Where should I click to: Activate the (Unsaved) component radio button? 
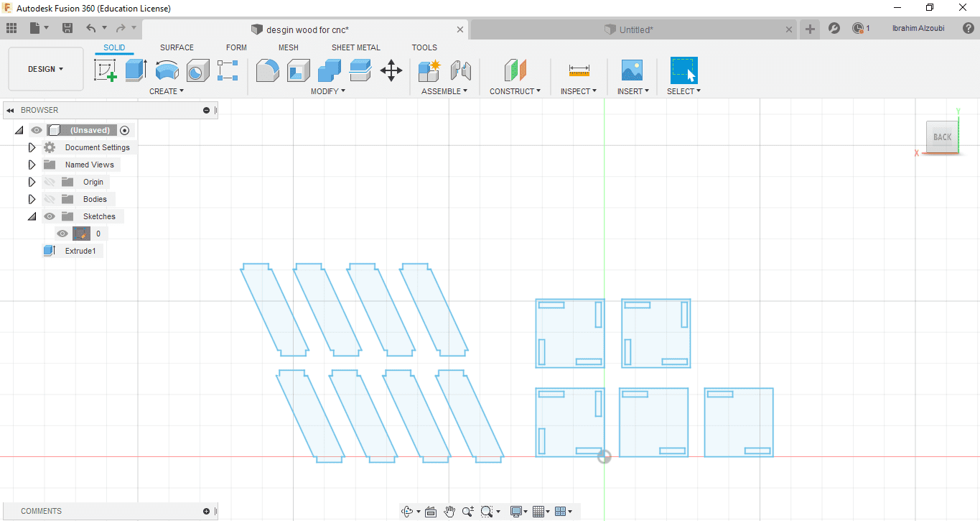[x=125, y=130]
